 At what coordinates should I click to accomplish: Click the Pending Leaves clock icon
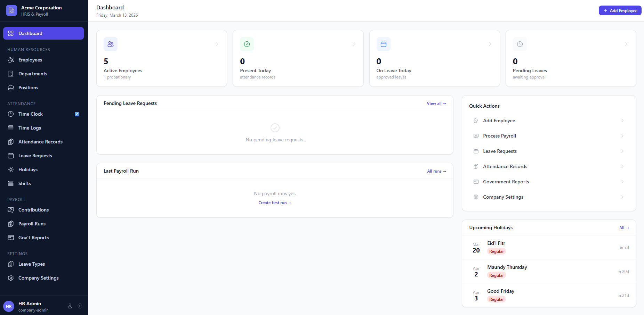tap(520, 44)
